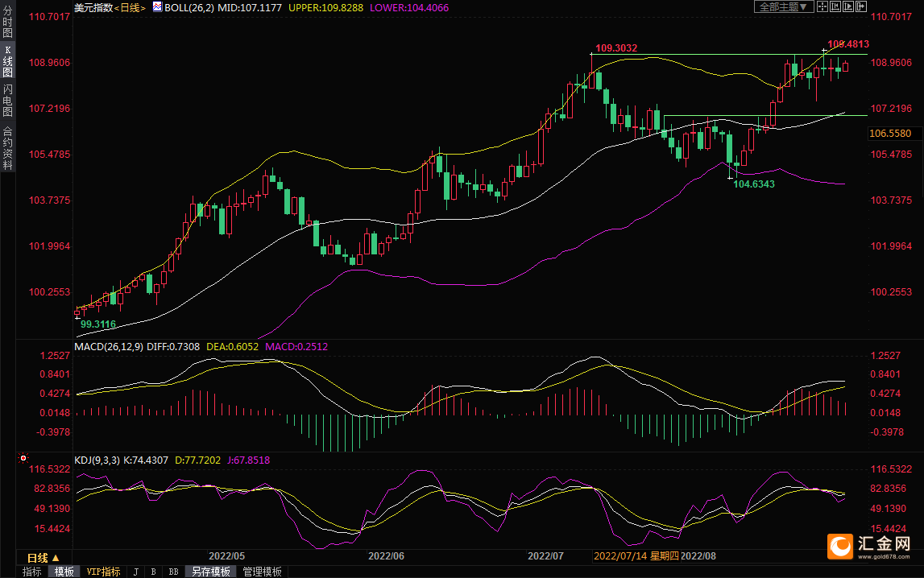Select the 模板 bottom tab
This screenshot has height=578, width=924.
click(64, 572)
